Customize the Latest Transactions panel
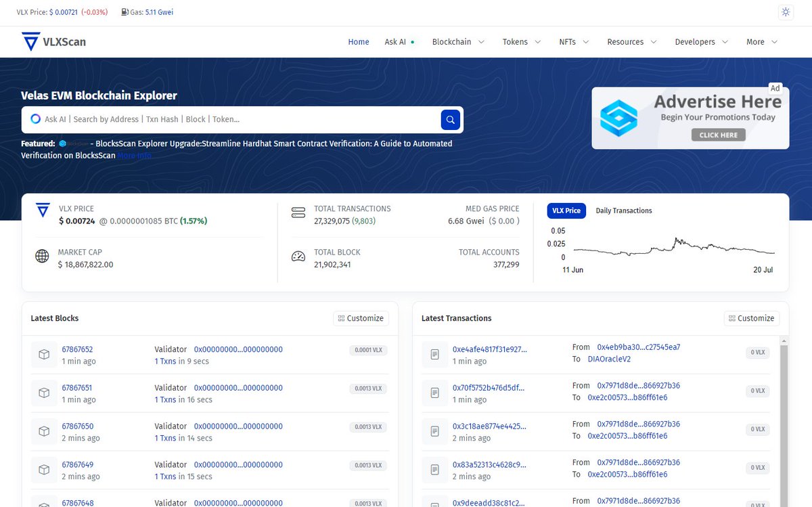 (752, 318)
